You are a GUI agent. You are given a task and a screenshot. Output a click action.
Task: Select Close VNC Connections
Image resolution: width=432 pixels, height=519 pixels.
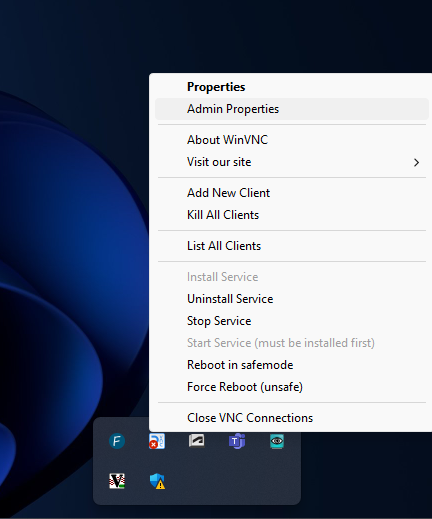[292, 418]
